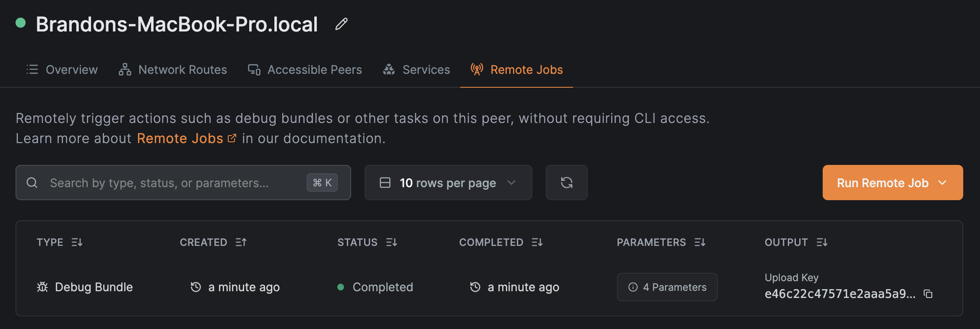
Task: Sort by Parameters column sort icon
Action: point(700,242)
